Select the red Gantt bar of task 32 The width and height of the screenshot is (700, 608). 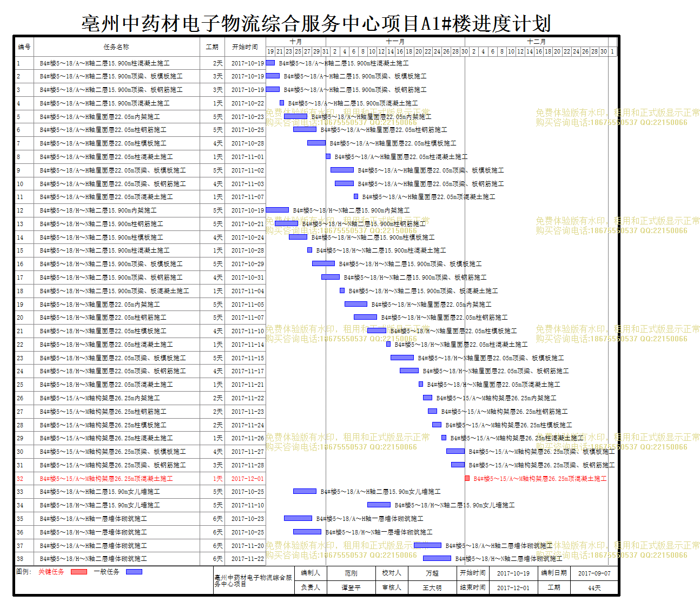coord(467,478)
